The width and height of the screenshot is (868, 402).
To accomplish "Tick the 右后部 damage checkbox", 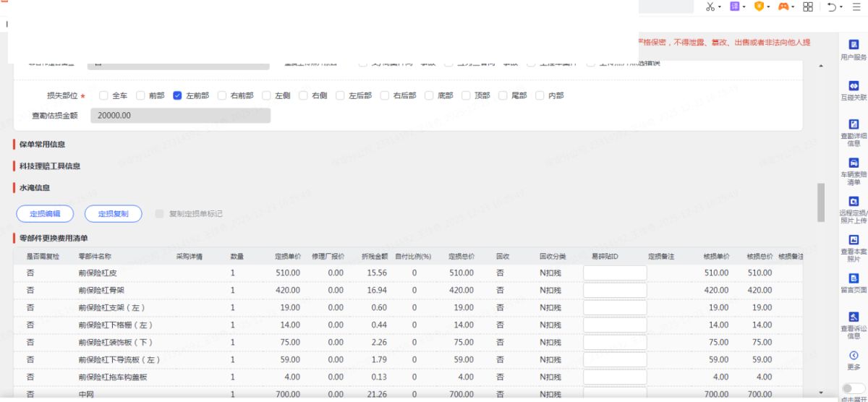I will point(384,95).
